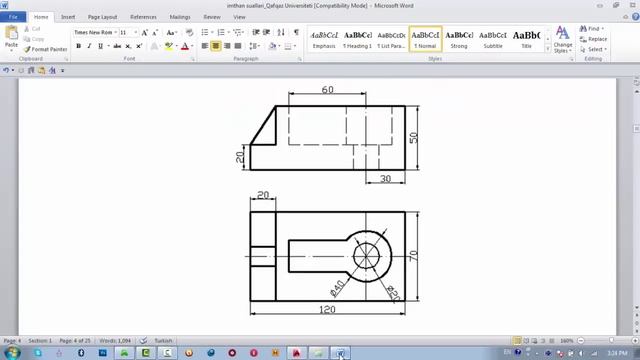Click the zoom slider handle
This screenshot has height=360, width=640.
pos(611,340)
